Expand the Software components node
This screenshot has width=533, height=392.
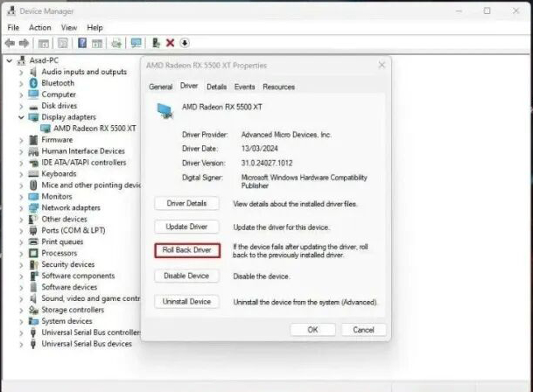click(x=21, y=276)
